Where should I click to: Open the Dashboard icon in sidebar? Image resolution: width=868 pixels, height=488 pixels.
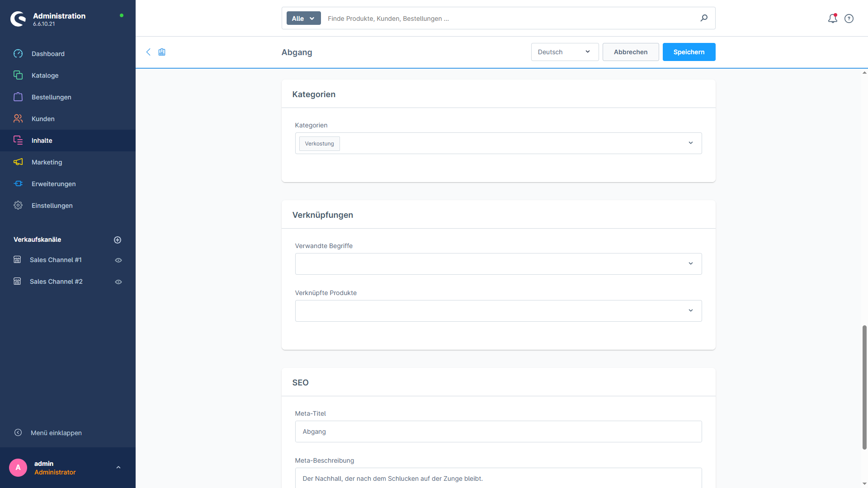(18, 54)
